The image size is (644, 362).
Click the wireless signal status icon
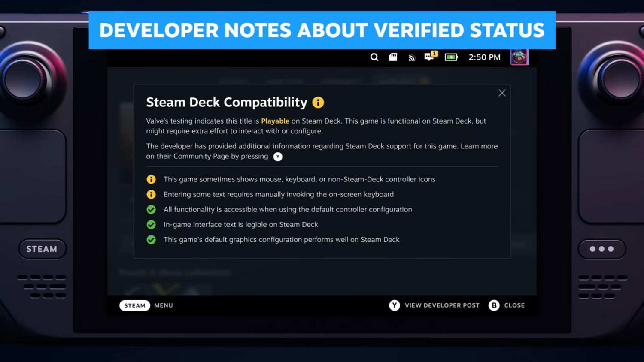point(412,57)
